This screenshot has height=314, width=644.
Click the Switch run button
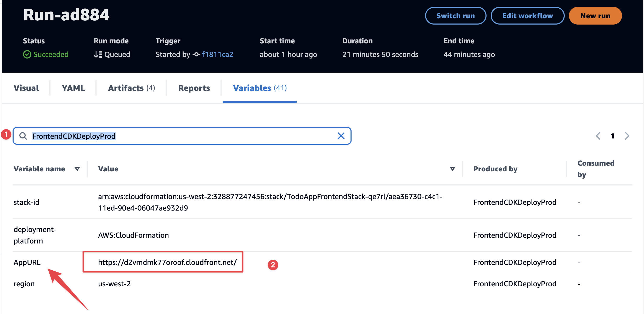pos(455,16)
